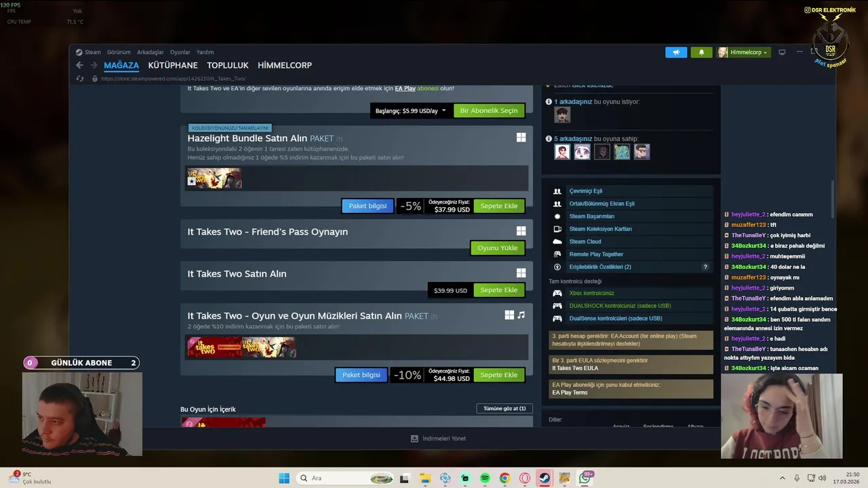
Task: Open the Hazelight Bundle game thumbnail
Action: (214, 178)
